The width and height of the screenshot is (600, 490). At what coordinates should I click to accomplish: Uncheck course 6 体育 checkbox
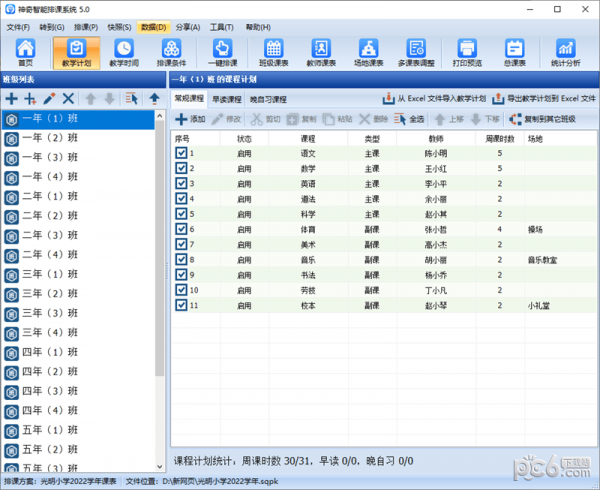[181, 229]
